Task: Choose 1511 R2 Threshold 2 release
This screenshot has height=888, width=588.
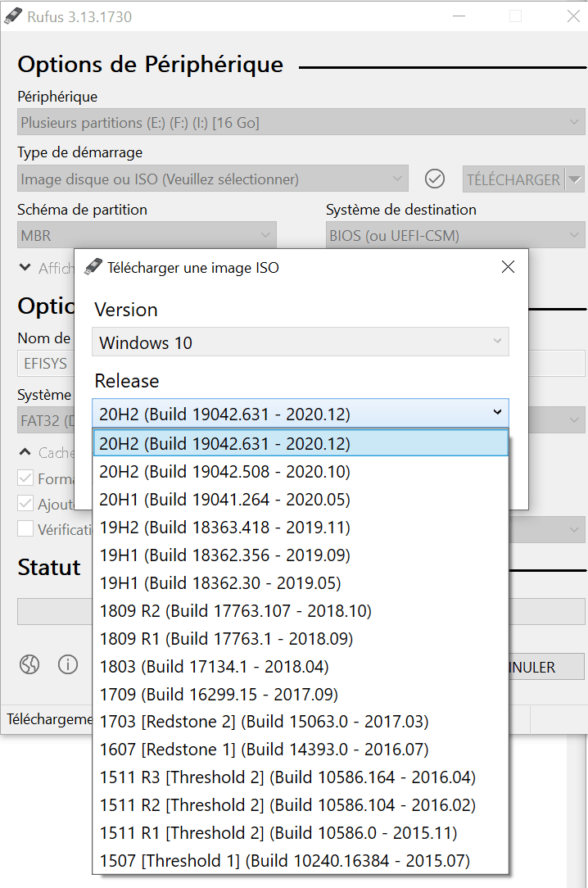Action: click(x=301, y=804)
